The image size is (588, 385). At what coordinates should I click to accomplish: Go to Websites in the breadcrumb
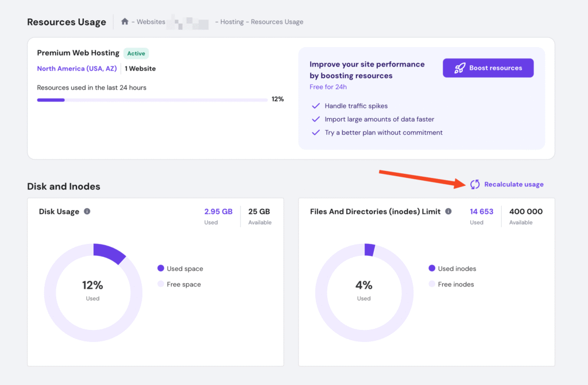point(150,22)
